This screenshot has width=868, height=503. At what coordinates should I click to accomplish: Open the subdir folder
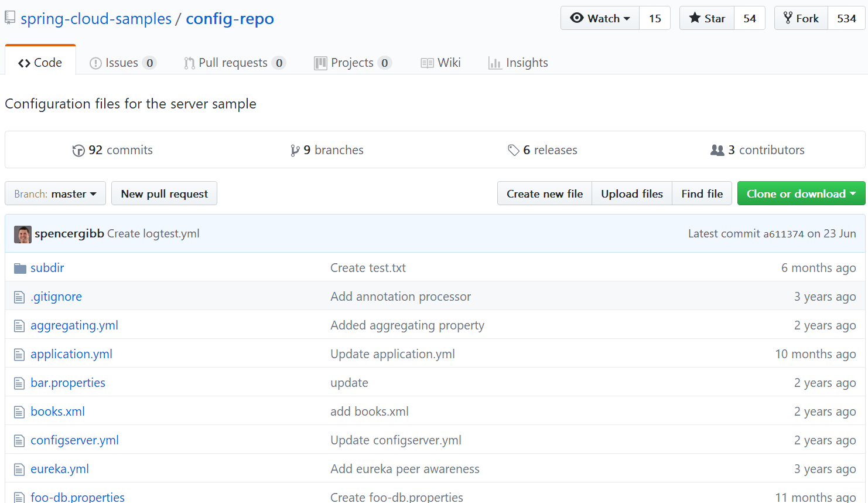tap(47, 268)
